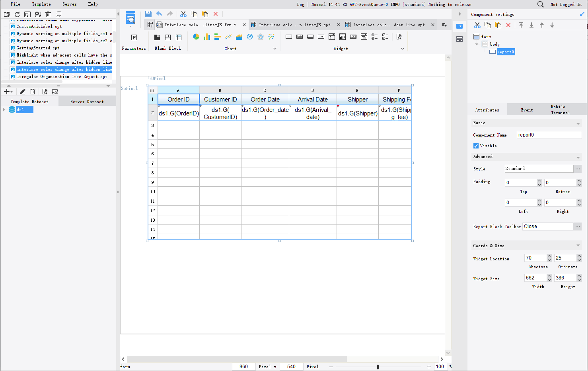Click the Save template icon
The image size is (588, 371).
[148, 14]
